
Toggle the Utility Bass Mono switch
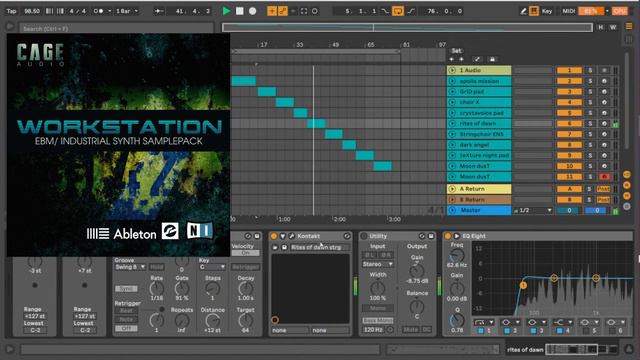pyautogui.click(x=378, y=320)
